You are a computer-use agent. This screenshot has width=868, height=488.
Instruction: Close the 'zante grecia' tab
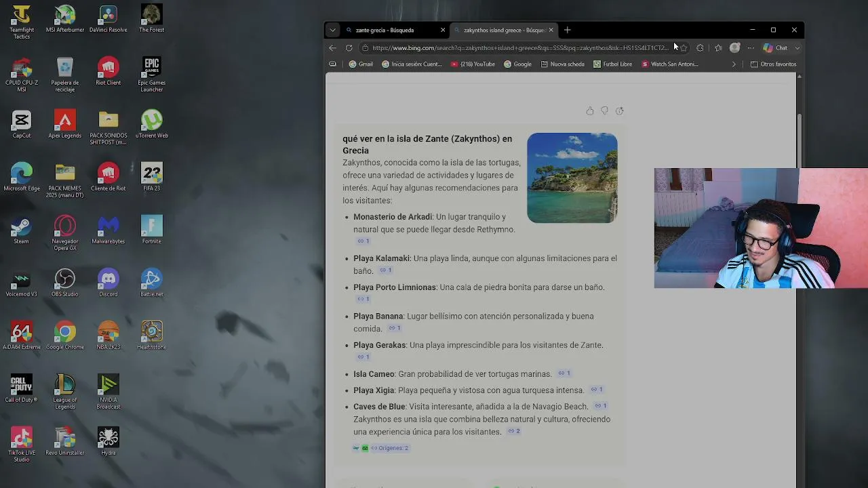[443, 30]
